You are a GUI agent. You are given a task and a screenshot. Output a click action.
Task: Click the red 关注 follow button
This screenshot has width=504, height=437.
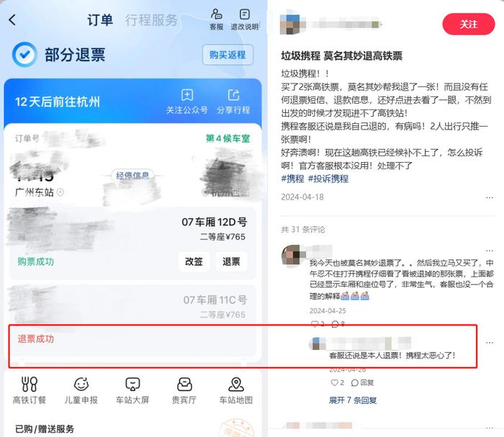pos(468,24)
